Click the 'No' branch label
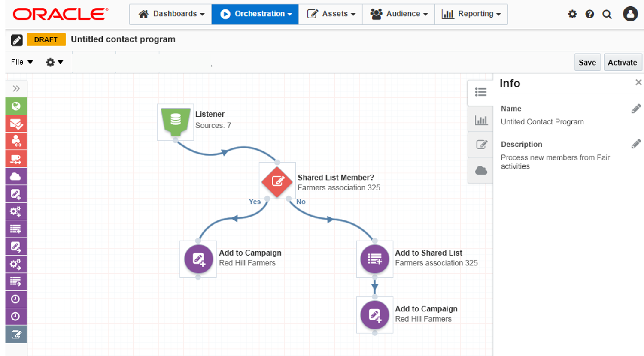The image size is (644, 356). pos(301,202)
